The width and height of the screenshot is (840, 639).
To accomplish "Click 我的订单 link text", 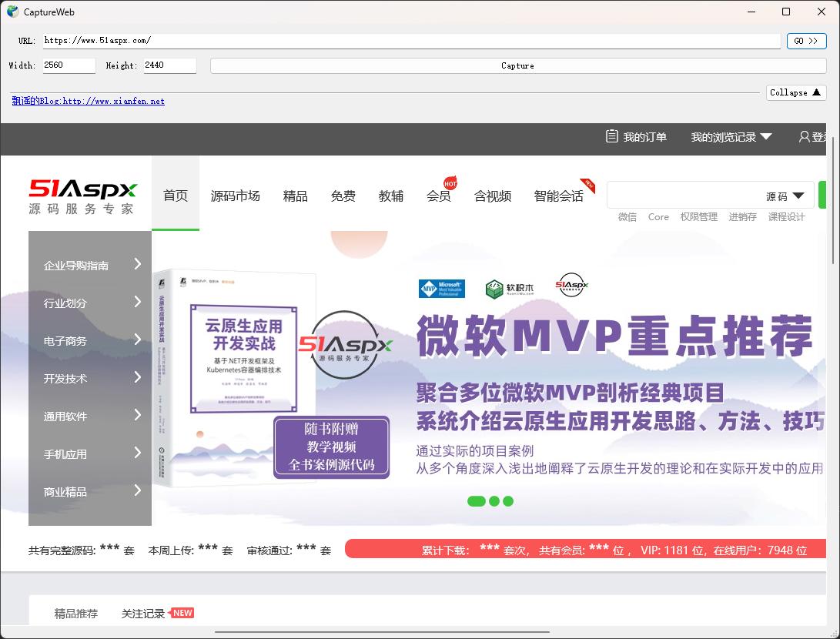I will (645, 136).
